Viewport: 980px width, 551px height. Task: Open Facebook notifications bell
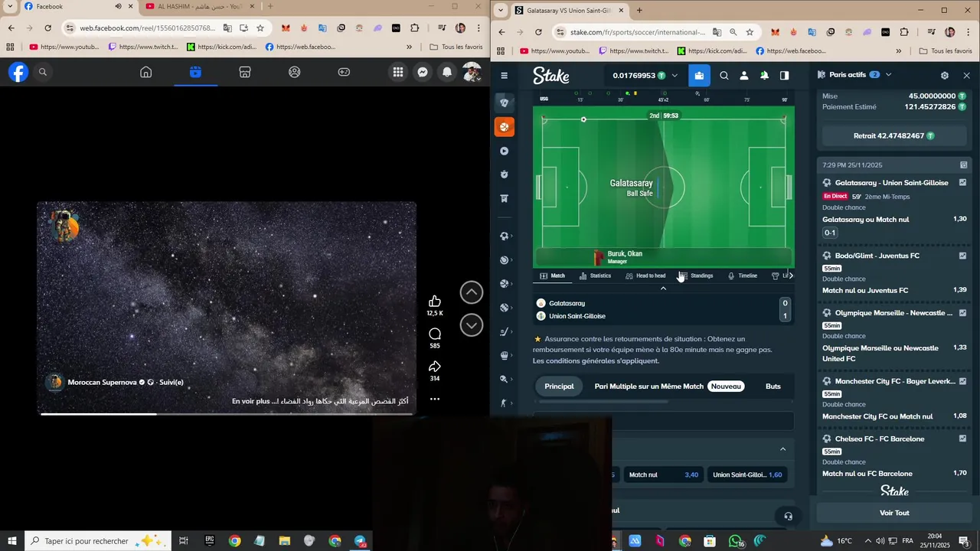[447, 72]
